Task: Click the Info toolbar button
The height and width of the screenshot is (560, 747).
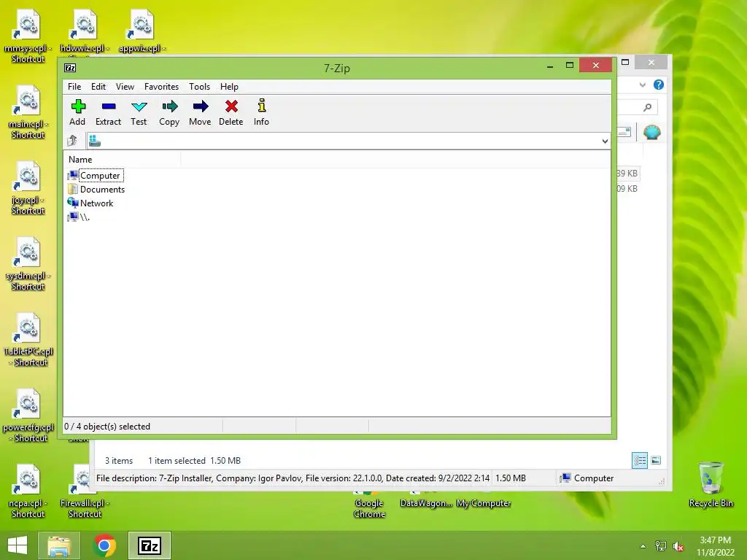Action: point(262,112)
